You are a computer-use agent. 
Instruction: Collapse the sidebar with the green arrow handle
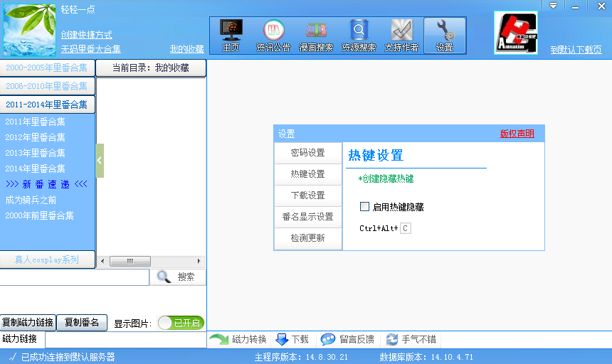(x=100, y=161)
